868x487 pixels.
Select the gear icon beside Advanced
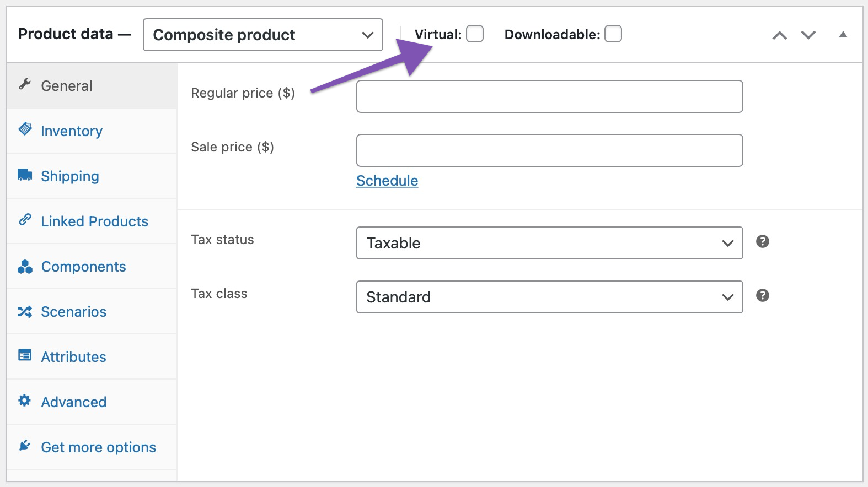24,401
